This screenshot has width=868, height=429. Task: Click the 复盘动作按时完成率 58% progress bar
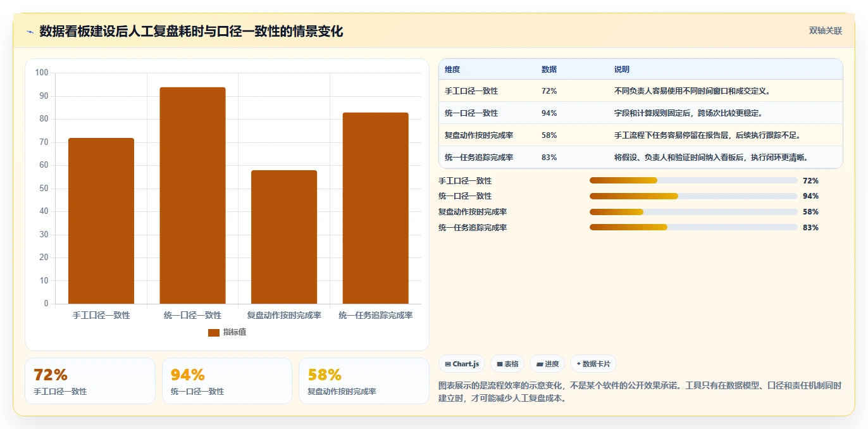(693, 212)
